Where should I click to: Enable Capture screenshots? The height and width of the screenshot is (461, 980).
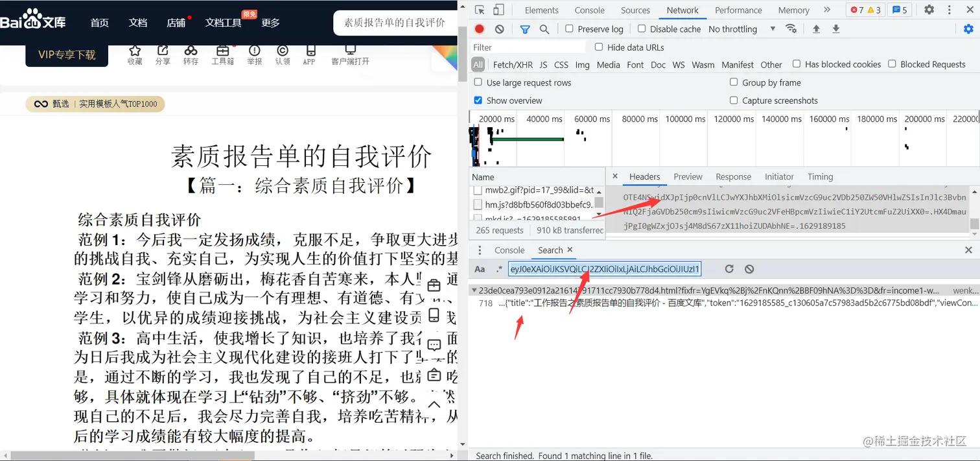click(x=734, y=100)
